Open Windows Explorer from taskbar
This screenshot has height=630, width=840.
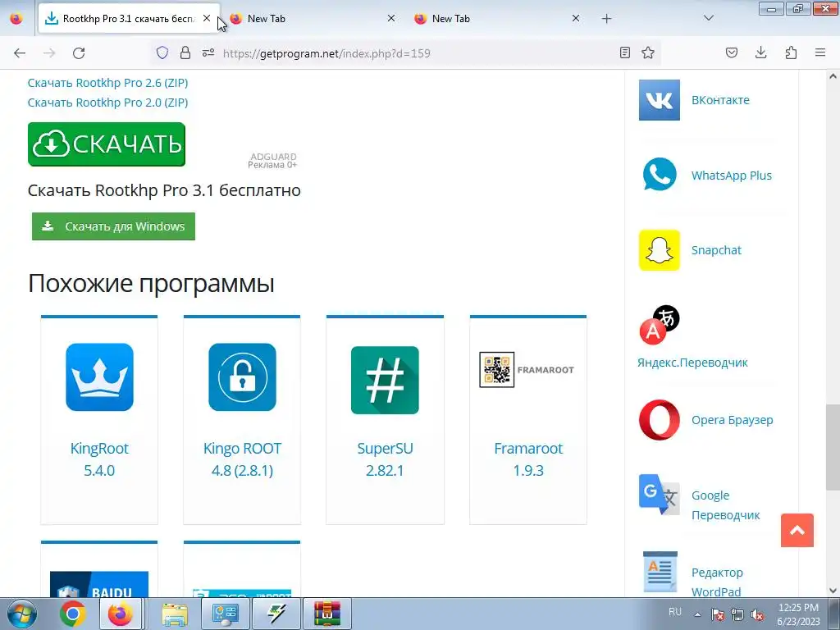175,614
